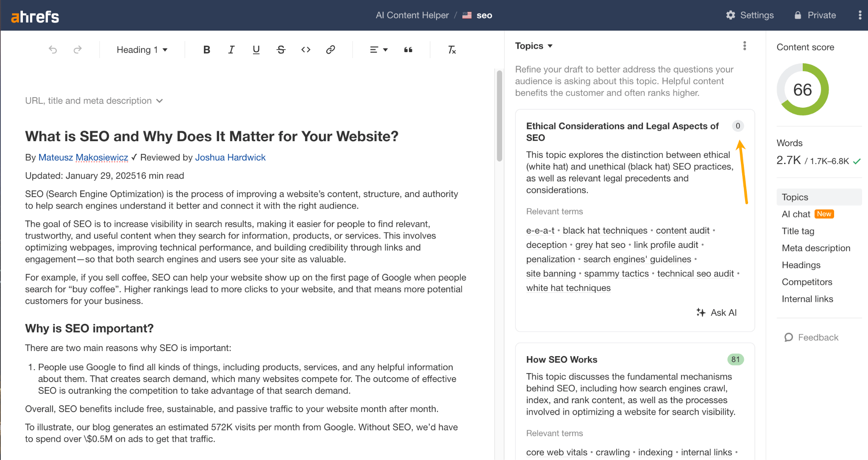Open the Meta description panel
The image size is (868, 460).
(816, 248)
